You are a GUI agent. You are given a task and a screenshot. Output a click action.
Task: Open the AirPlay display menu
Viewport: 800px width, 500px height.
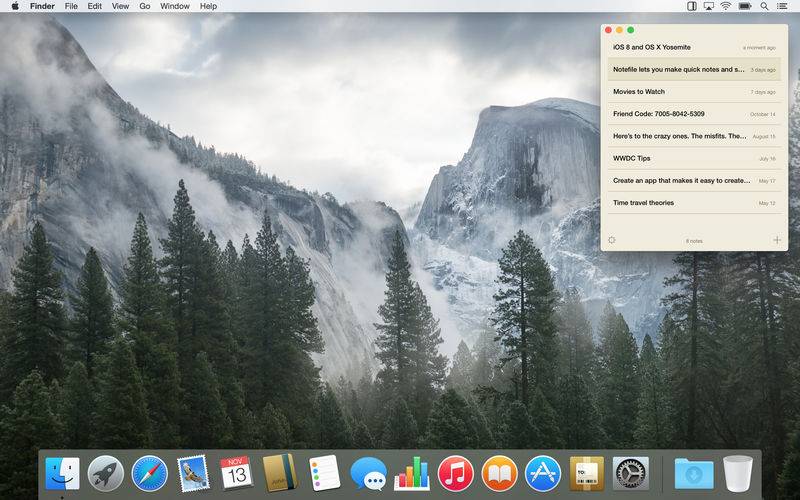pos(707,6)
